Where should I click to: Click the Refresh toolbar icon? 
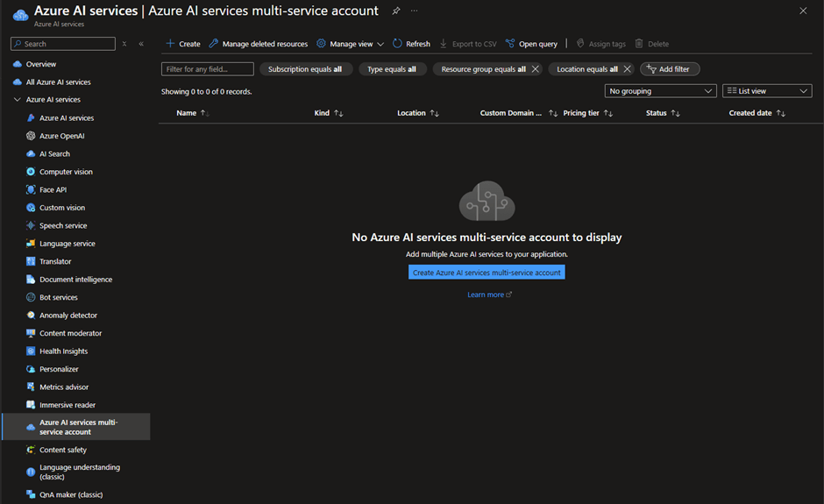(398, 44)
